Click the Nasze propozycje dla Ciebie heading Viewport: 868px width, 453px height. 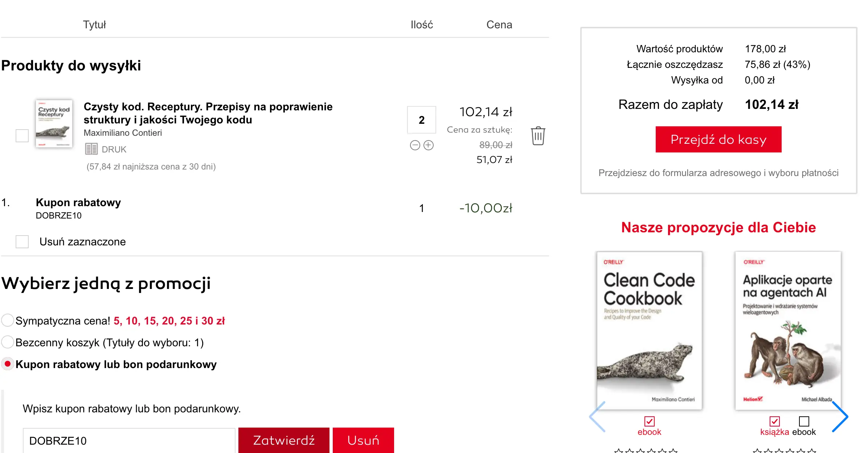tap(718, 228)
